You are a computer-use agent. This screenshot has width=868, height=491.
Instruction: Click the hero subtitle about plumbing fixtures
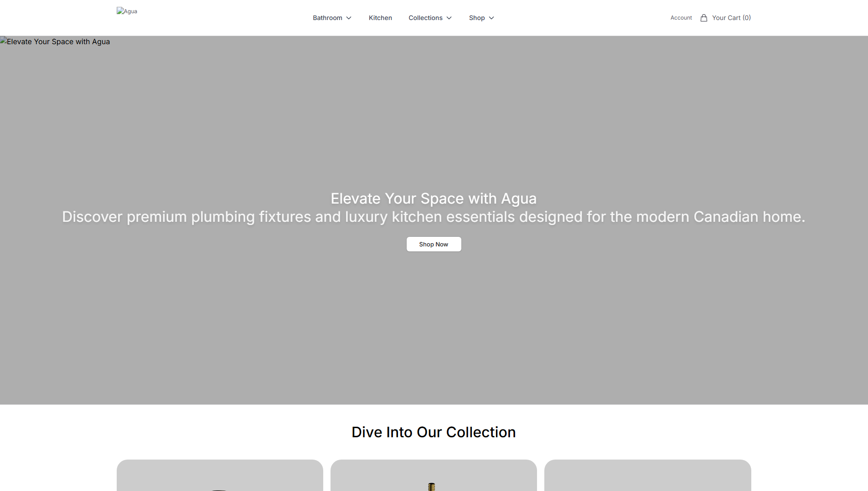[434, 217]
